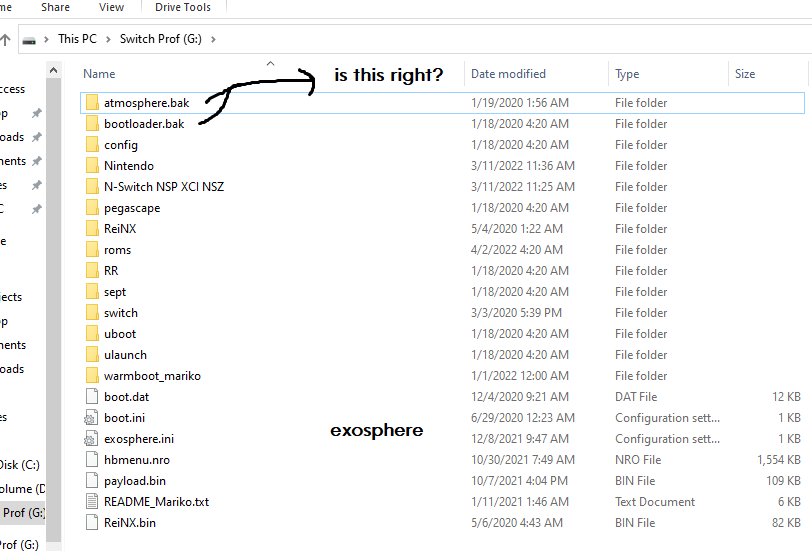The width and height of the screenshot is (812, 551).
Task: Expand the chevron before This PC breadcrumb
Action: point(46,39)
